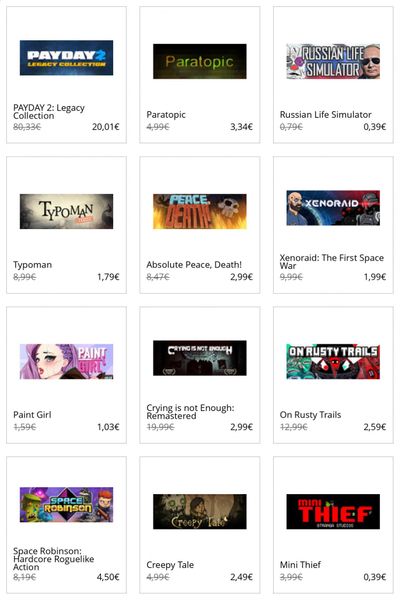
Task: Click the Crying is not Enough banner
Action: coord(199,358)
